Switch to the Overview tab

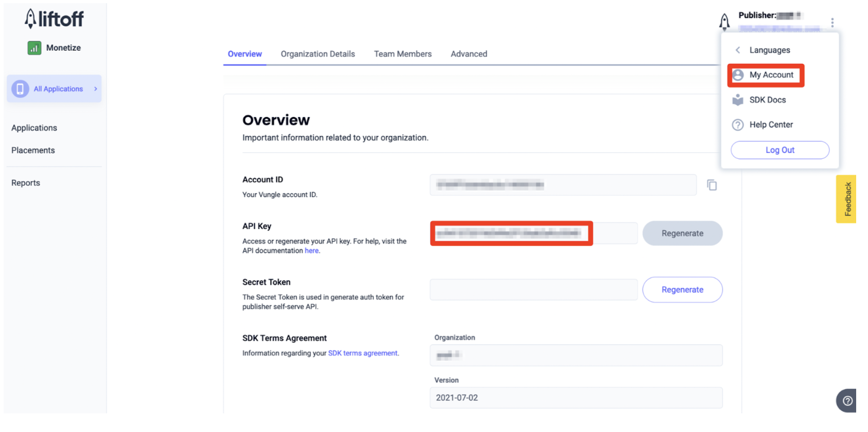coord(245,54)
